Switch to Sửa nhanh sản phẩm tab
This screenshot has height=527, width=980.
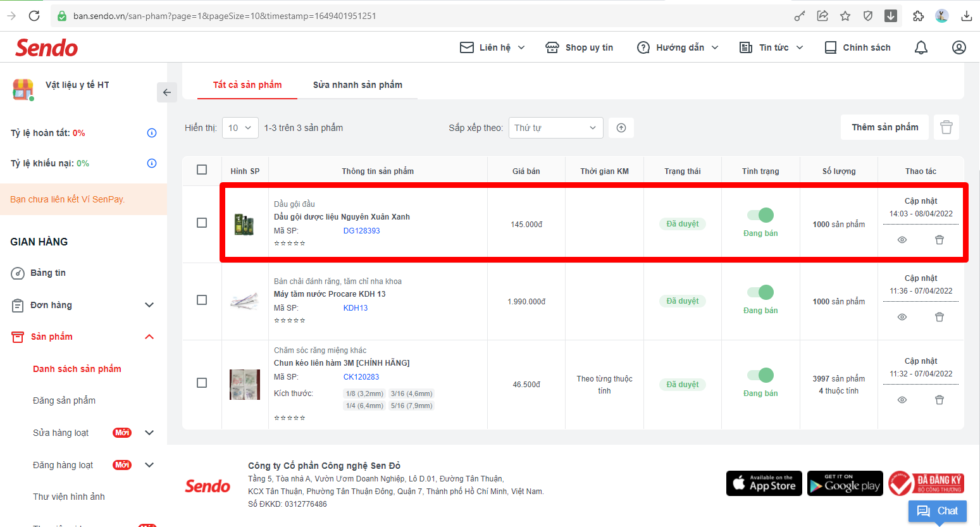[x=357, y=85]
